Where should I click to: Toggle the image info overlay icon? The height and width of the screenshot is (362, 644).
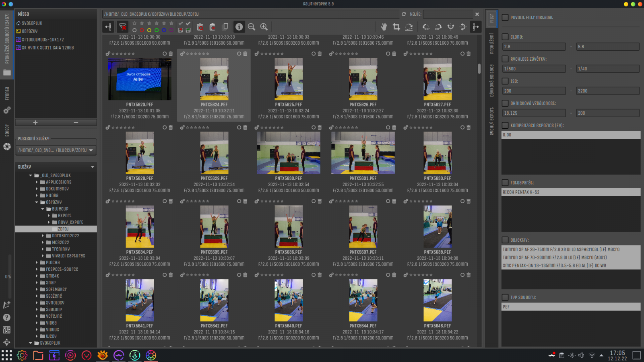(239, 27)
